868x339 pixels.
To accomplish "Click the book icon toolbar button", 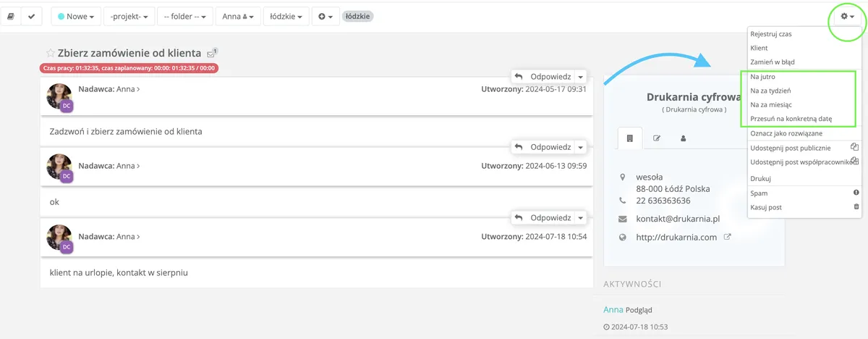I will click(11, 16).
